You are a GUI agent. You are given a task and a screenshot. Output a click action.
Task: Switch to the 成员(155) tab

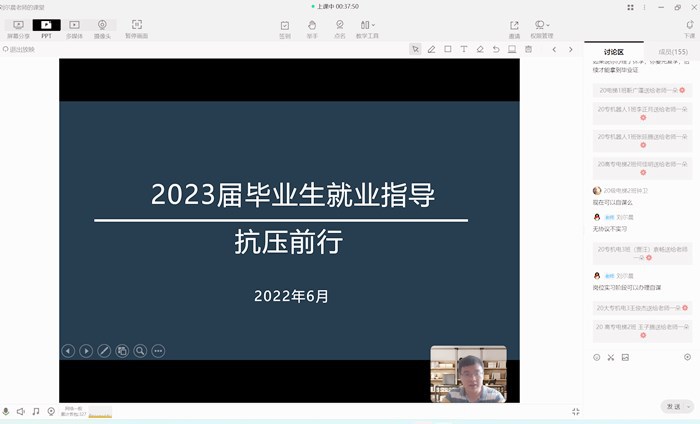click(672, 51)
